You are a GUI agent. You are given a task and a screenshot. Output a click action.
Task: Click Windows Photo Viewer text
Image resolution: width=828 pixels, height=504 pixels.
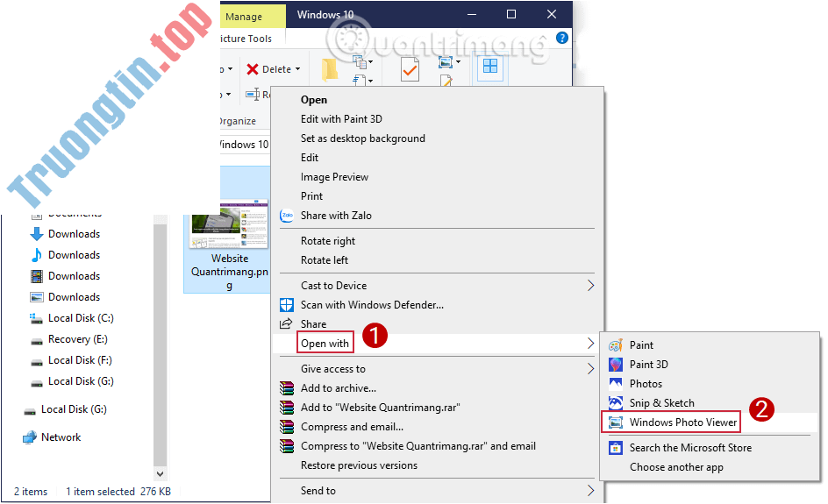[682, 422]
